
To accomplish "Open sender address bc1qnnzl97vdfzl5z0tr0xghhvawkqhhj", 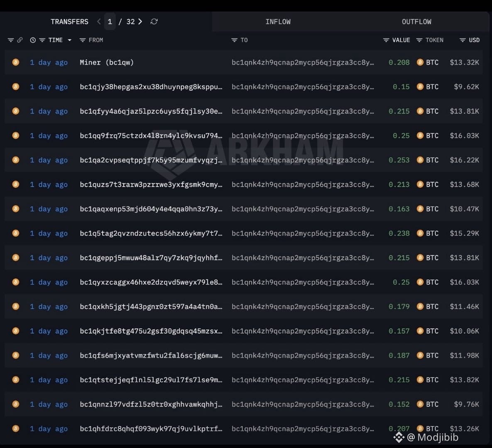I will click(x=151, y=404).
